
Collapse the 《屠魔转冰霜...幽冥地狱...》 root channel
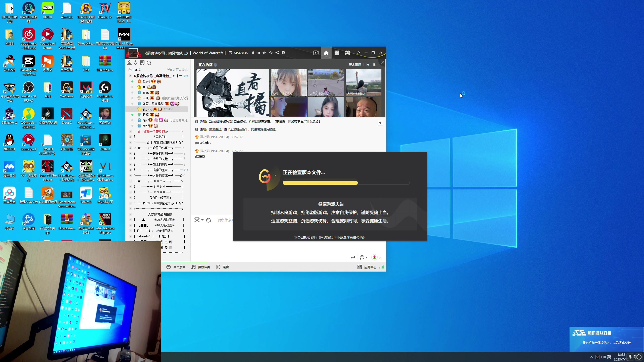(x=130, y=76)
